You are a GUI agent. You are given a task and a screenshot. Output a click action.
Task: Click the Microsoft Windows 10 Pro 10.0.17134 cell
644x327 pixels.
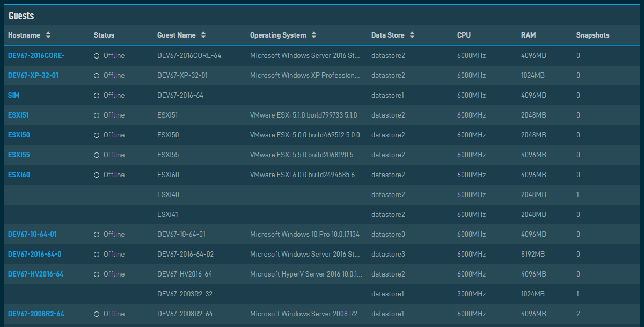pos(305,234)
